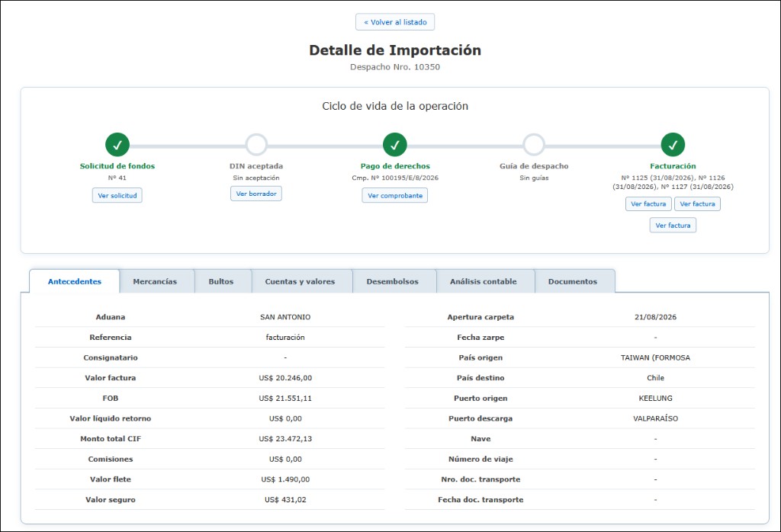Click the Sin guías status text
This screenshot has width=781, height=532.
click(x=534, y=178)
